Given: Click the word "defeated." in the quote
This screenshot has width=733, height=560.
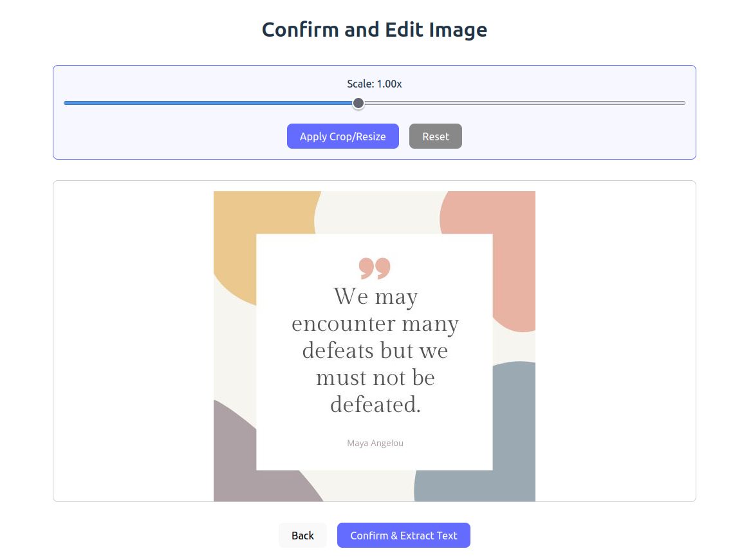Looking at the screenshot, I should click(x=375, y=404).
